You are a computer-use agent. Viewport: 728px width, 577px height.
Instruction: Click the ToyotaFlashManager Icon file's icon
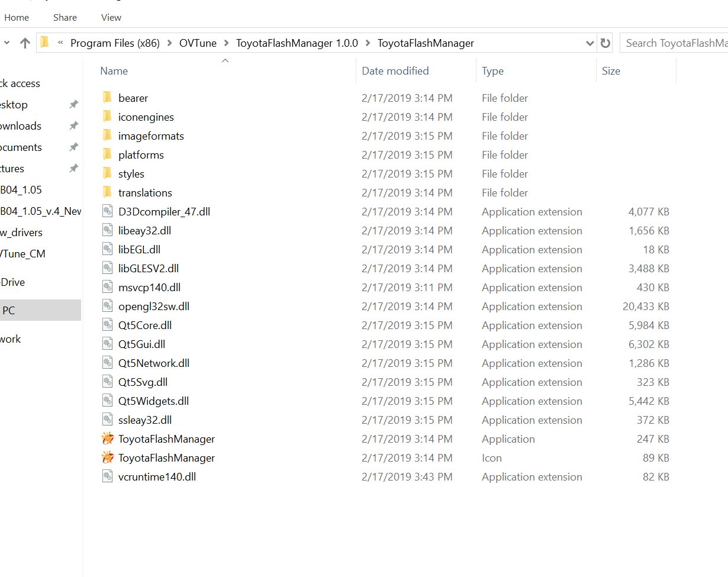coord(107,457)
